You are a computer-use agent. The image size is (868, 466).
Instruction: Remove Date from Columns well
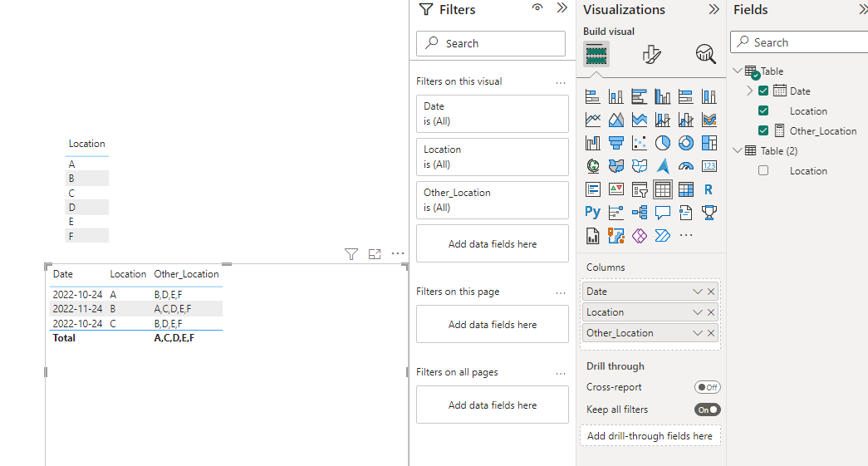pyautogui.click(x=711, y=292)
